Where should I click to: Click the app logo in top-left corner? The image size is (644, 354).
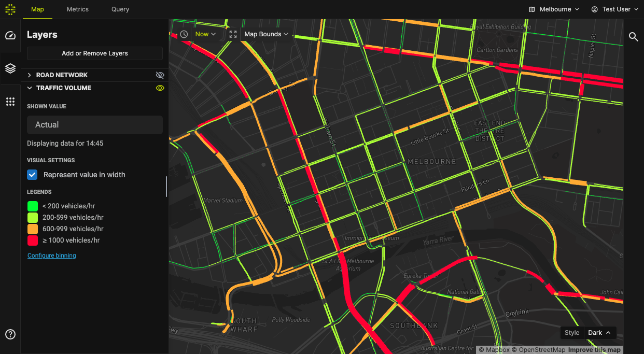[x=10, y=9]
